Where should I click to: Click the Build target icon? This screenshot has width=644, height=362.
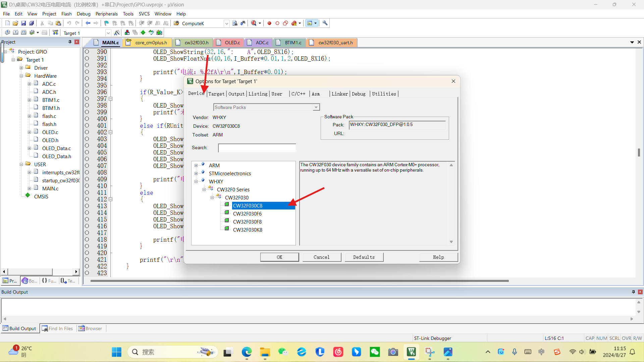15,33
